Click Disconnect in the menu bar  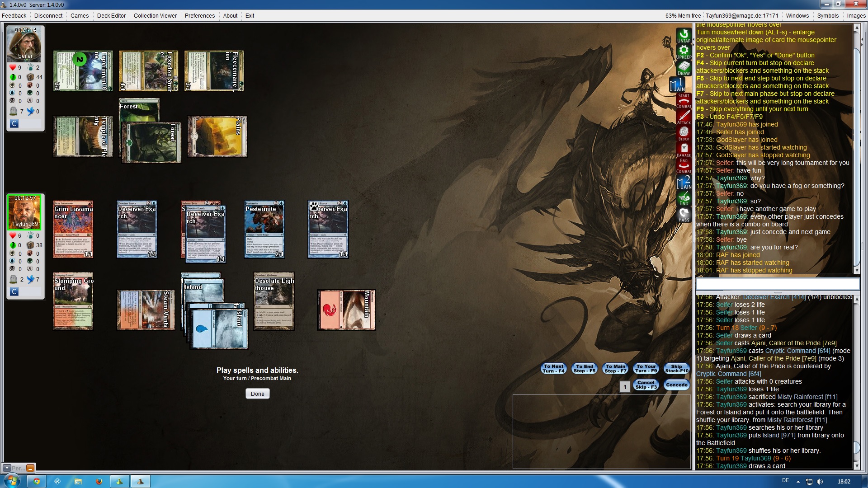coord(48,15)
